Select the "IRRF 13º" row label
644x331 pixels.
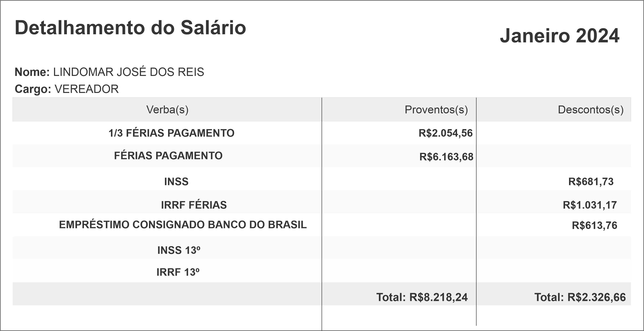click(x=178, y=272)
